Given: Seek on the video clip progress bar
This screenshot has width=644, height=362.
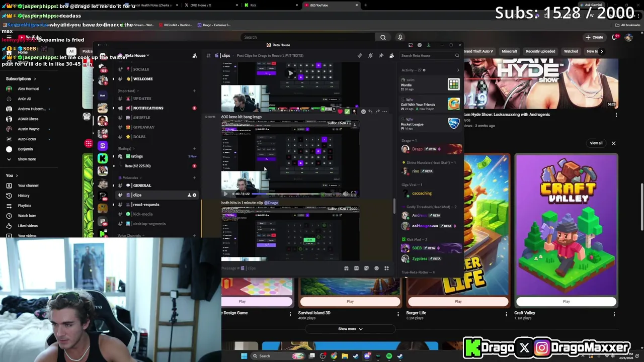Looking at the screenshot, I should coord(296,194).
